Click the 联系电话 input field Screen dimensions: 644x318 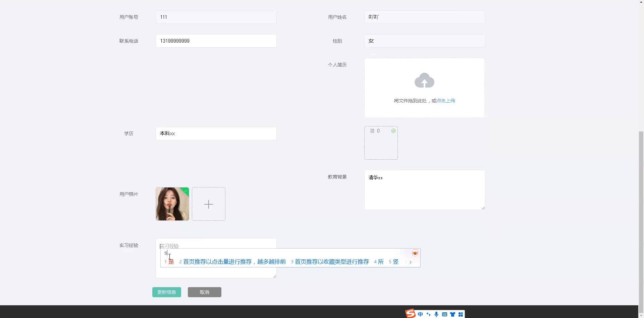pos(216,41)
